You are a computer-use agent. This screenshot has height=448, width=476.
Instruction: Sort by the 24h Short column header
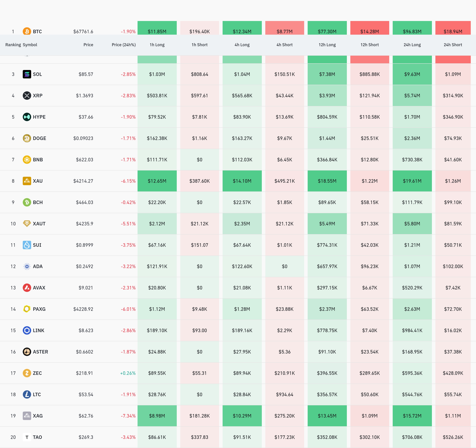[453, 45]
